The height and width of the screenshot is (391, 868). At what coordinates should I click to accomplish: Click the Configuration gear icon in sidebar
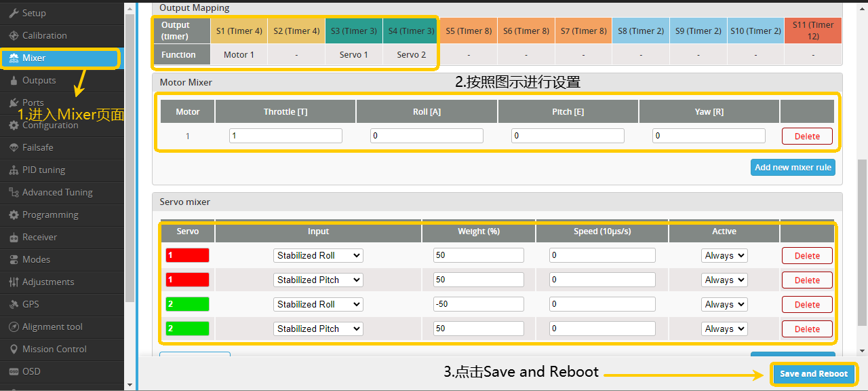tap(14, 125)
